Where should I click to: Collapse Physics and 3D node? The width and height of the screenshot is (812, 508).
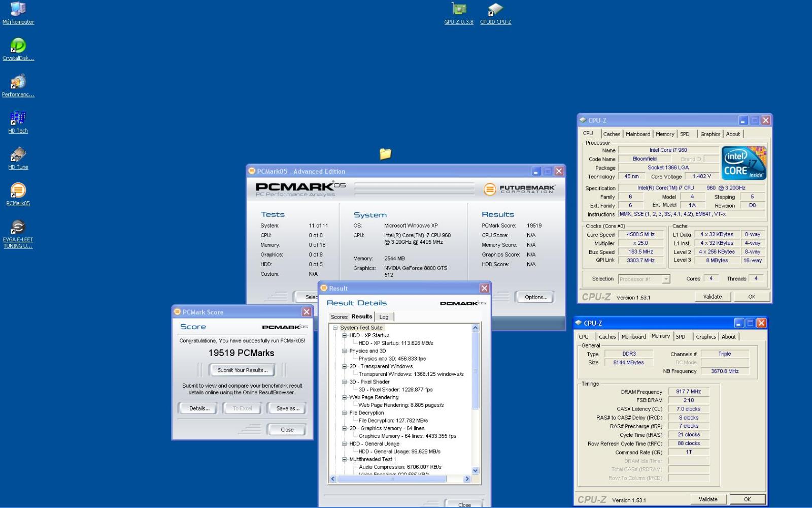coord(344,351)
